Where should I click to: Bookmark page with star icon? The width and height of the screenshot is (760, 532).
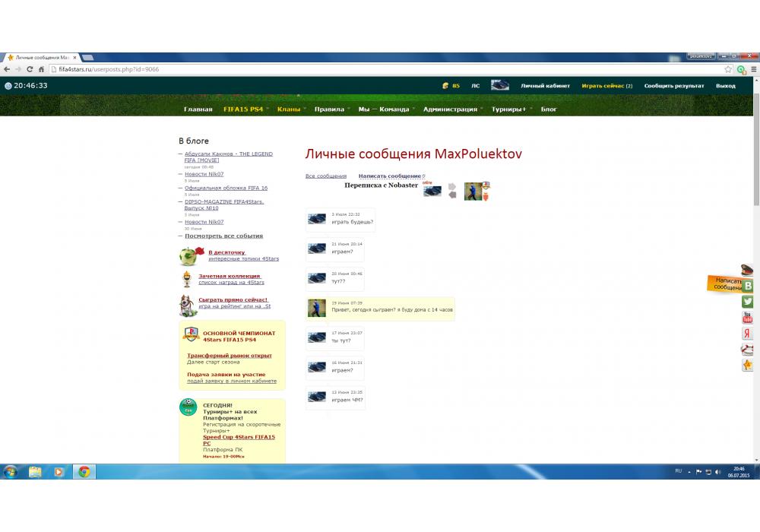tap(728, 69)
